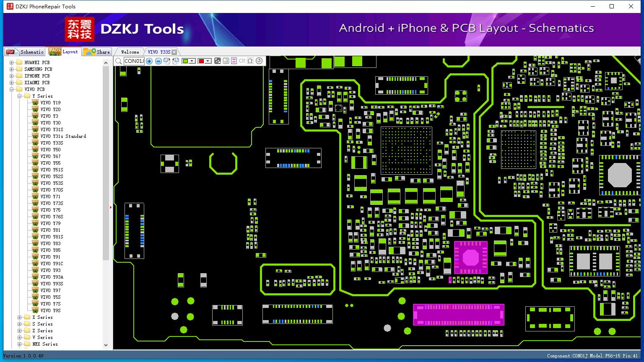Screen dimensions: 644x362
Task: Click the red color swatch
Action: 201,61
